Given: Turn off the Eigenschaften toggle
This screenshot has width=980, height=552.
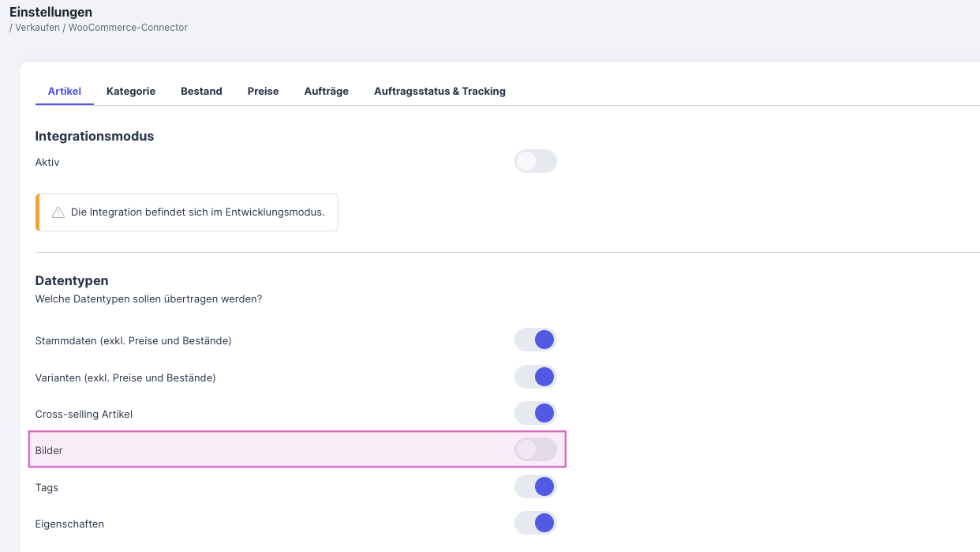Looking at the screenshot, I should tap(535, 524).
